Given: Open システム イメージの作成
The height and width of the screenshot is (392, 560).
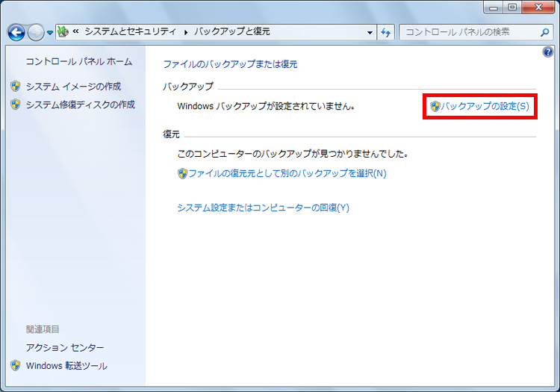Looking at the screenshot, I should 73,86.
